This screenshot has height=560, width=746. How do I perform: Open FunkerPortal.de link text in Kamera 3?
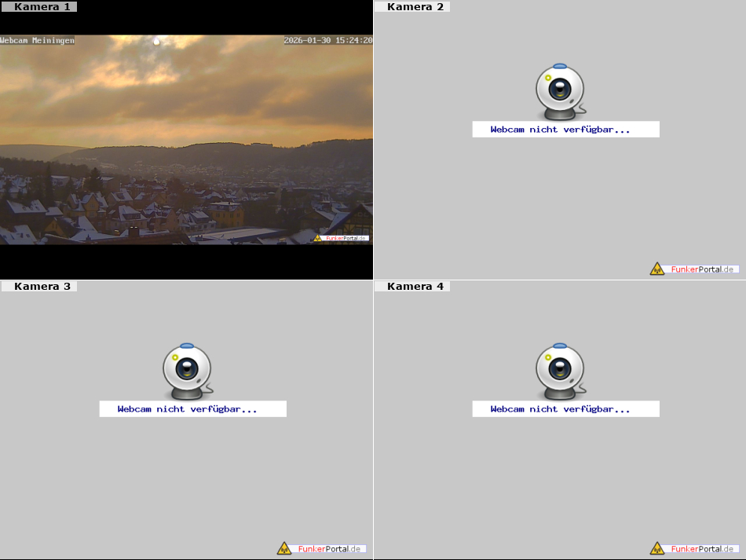[329, 548]
